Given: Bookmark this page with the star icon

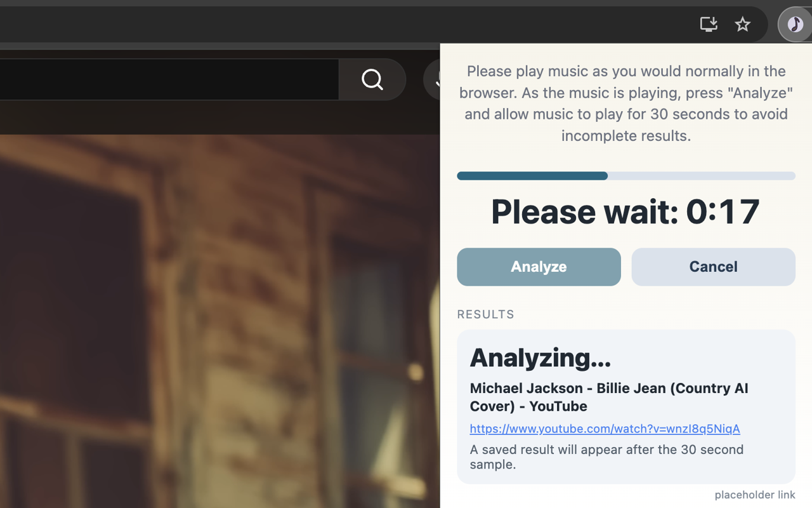Looking at the screenshot, I should [742, 24].
